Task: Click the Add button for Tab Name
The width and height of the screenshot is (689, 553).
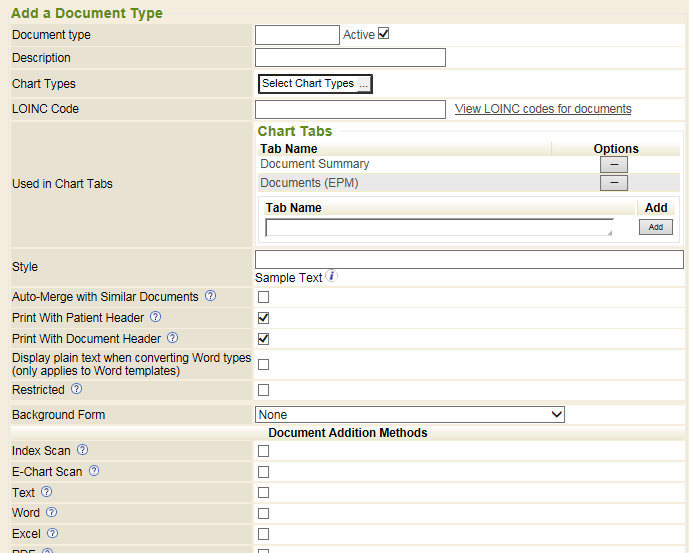Action: pos(656,227)
